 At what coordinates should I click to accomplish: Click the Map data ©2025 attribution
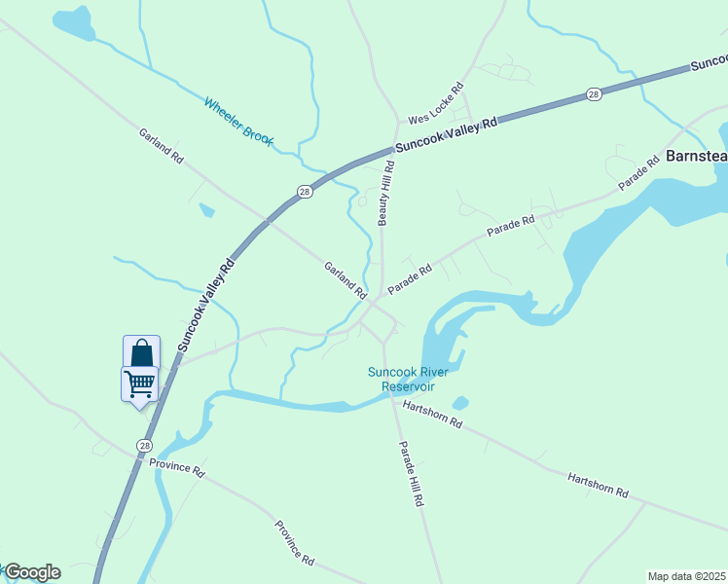click(x=687, y=576)
